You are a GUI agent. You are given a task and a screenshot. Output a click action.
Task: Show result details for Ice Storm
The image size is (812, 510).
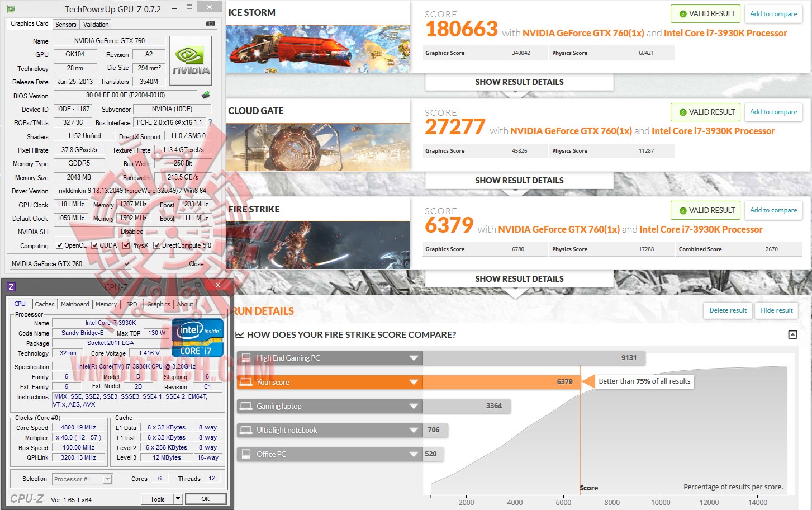pyautogui.click(x=519, y=82)
